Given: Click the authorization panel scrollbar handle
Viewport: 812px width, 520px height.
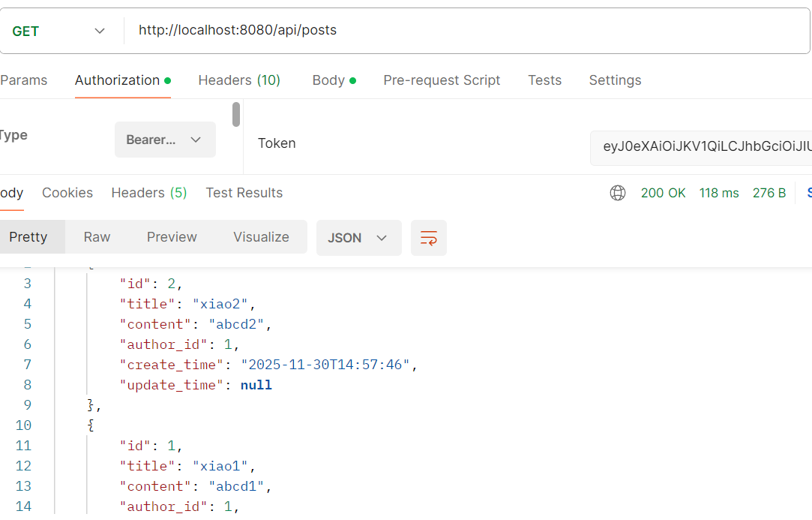Looking at the screenshot, I should click(x=236, y=114).
